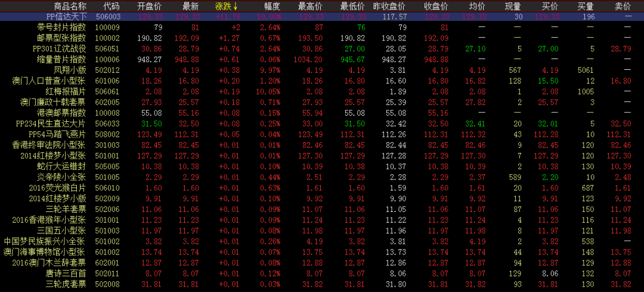Click code 502012 for 凤翔小版

107,70
